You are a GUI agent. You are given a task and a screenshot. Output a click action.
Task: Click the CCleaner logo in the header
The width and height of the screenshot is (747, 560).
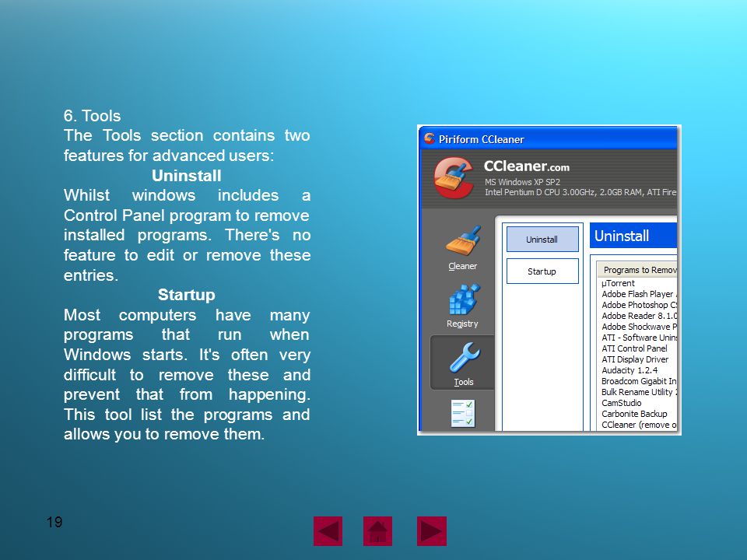click(x=453, y=177)
